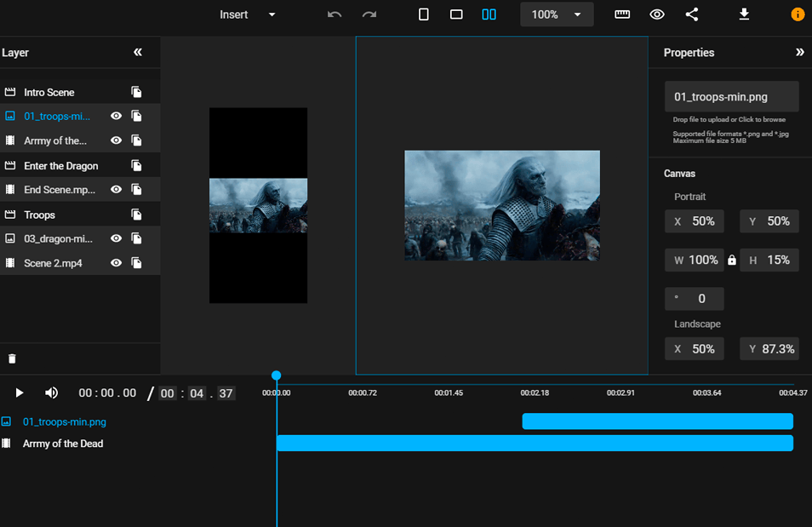Toggle visibility of Scene 2.mp4 layer
The height and width of the screenshot is (527, 812).
(x=116, y=263)
